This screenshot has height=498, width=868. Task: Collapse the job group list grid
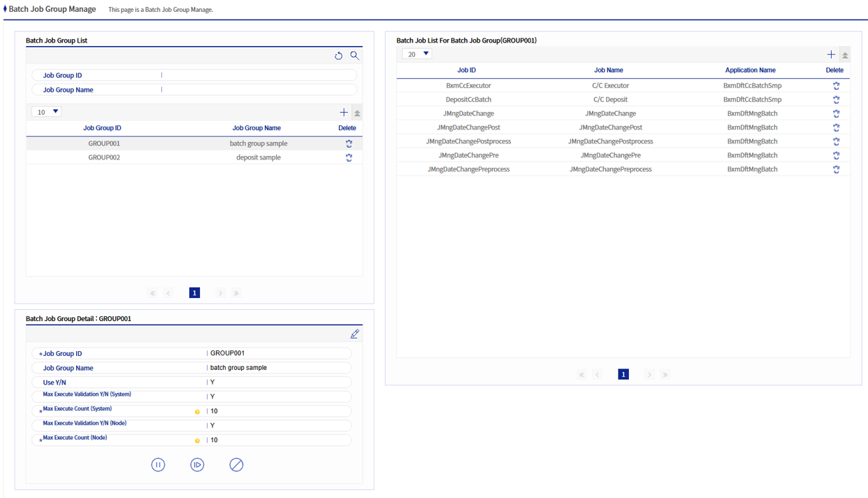click(357, 113)
